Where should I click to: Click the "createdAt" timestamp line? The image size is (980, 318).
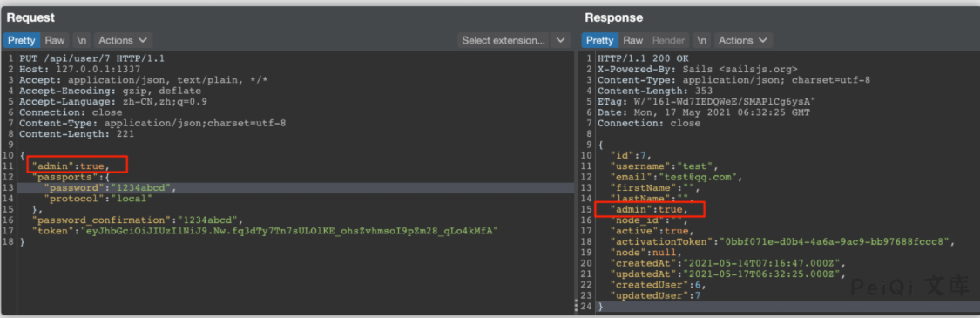727,263
